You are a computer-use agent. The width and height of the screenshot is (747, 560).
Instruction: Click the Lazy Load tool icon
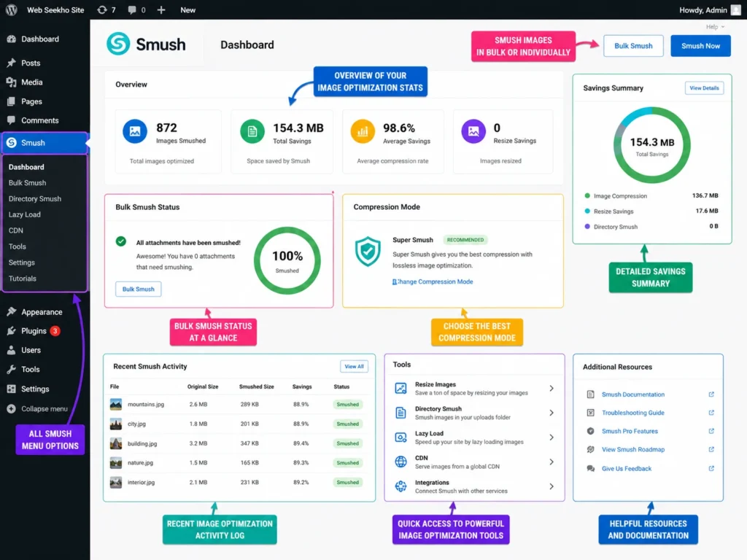pyautogui.click(x=400, y=437)
